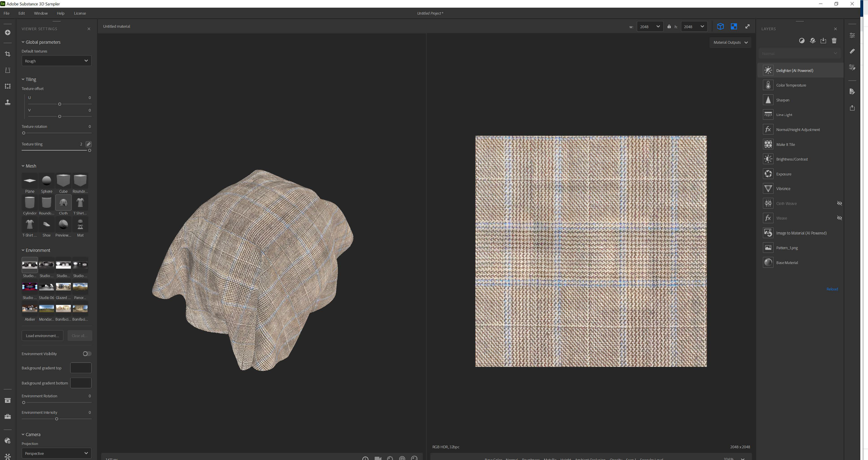
Task: Click the Reload link in Layers panel
Action: pos(832,289)
